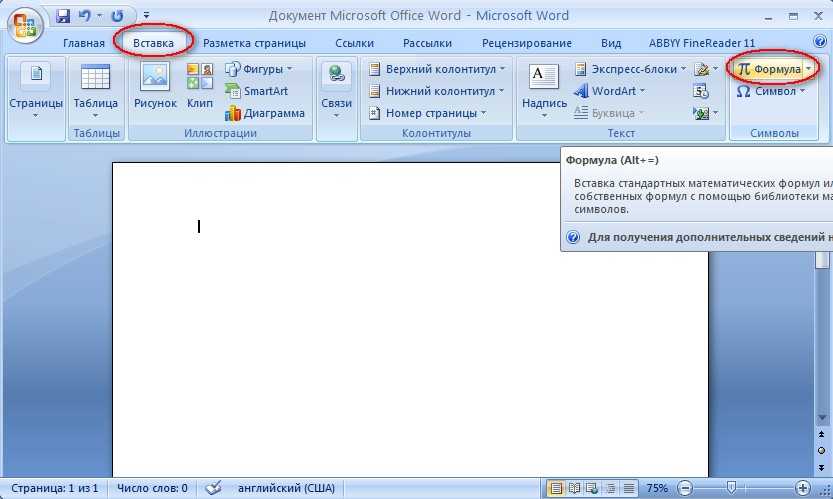Click the английский (США) language indicator
This screenshot has height=499, width=833.
click(x=286, y=488)
